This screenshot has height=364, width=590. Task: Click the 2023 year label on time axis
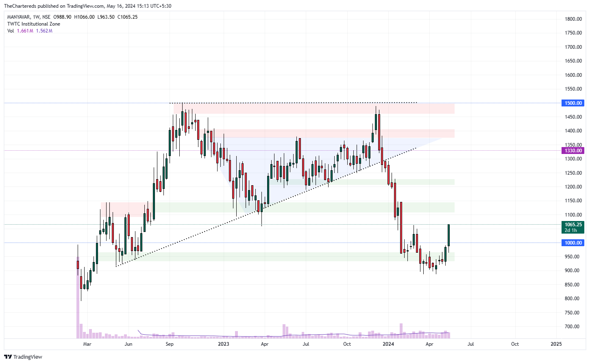pos(224,344)
